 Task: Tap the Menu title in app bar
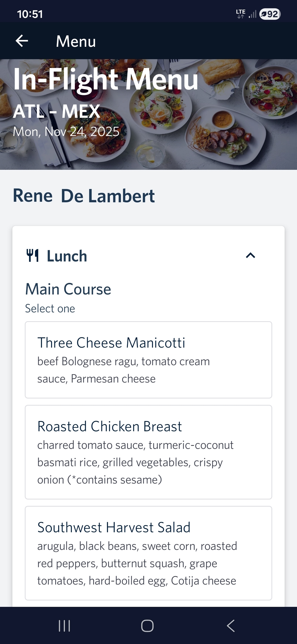tap(76, 41)
